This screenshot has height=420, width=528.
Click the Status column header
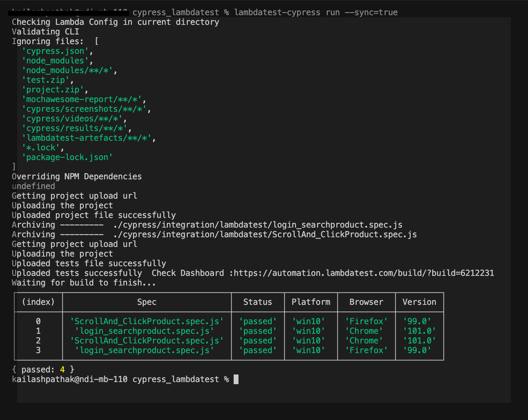pyautogui.click(x=257, y=302)
